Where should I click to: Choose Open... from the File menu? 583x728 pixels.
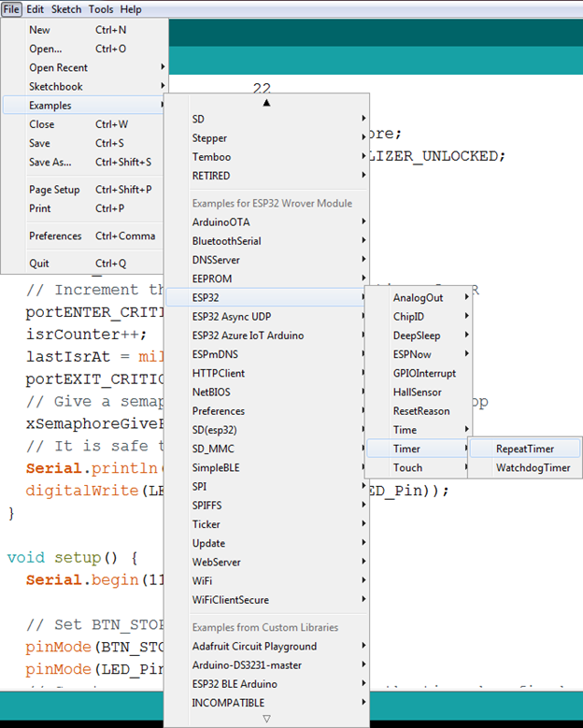pyautogui.click(x=84, y=49)
